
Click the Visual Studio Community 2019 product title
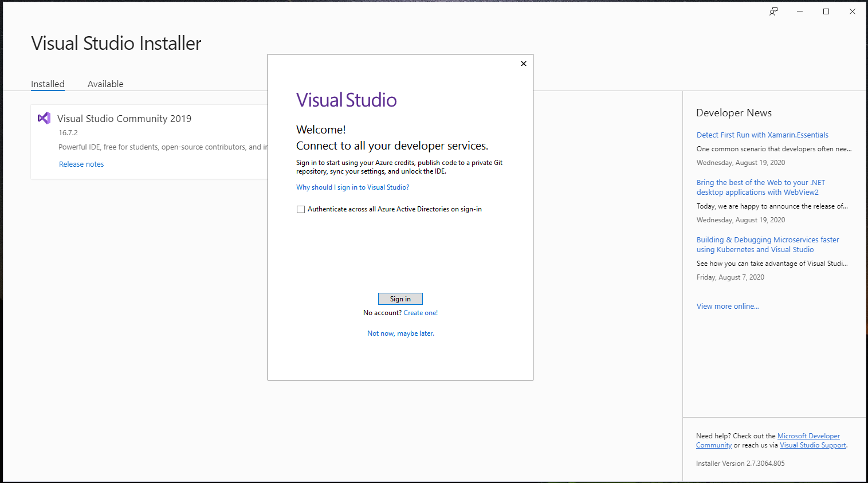(124, 119)
